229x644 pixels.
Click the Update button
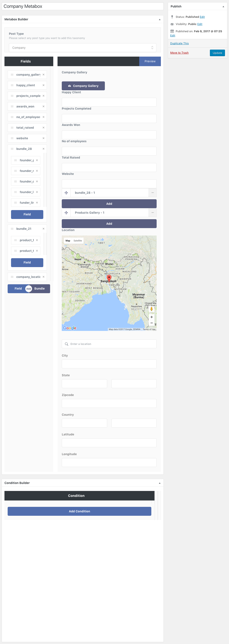pos(217,53)
